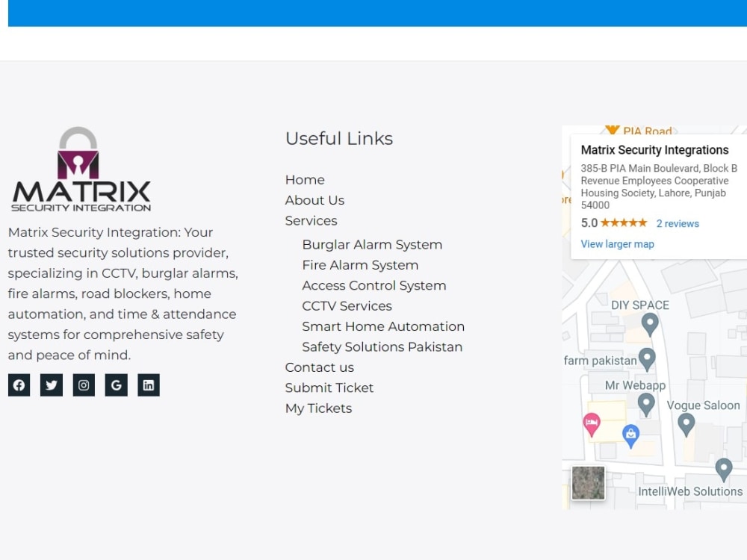Select the farm pakistan map pin
The image size is (747, 560).
point(647,360)
